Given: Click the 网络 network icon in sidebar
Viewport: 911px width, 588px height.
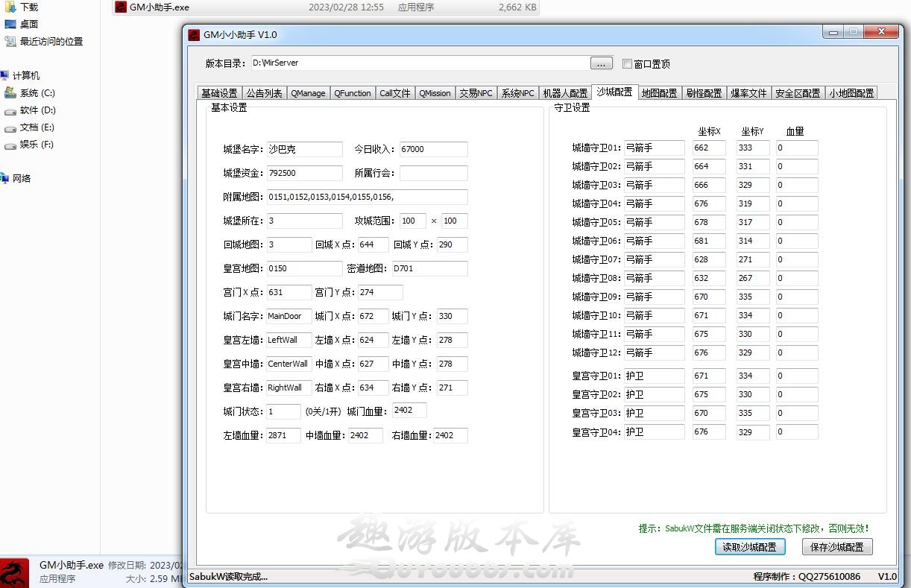Looking at the screenshot, I should tap(5, 179).
